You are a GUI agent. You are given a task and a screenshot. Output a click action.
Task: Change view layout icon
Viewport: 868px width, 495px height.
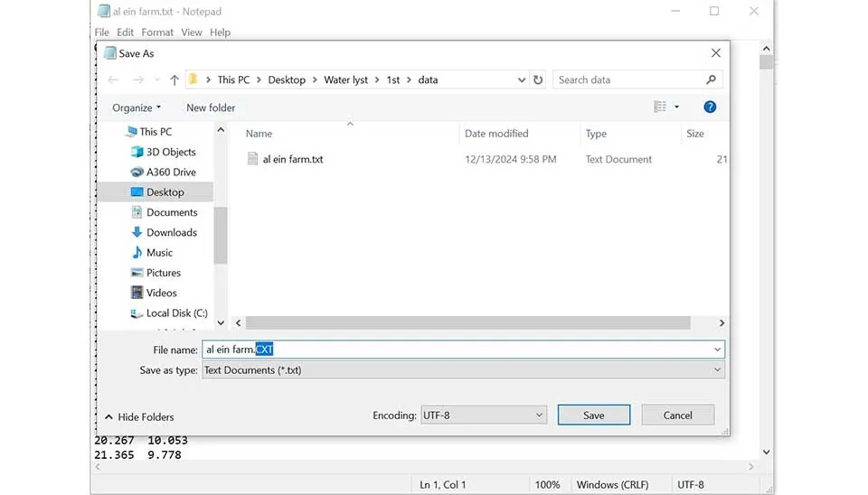[660, 107]
